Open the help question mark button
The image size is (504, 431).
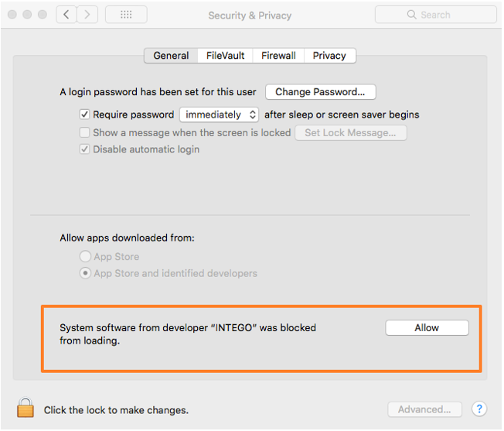(479, 409)
